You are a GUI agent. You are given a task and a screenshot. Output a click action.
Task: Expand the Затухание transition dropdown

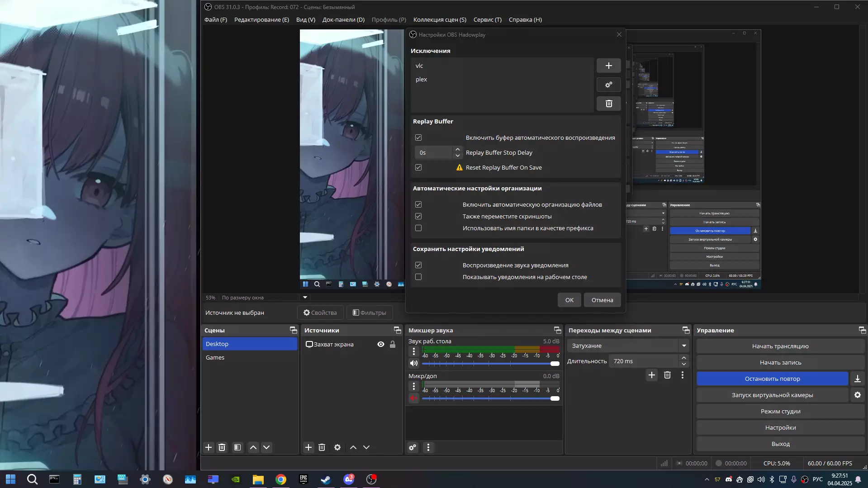click(x=683, y=346)
